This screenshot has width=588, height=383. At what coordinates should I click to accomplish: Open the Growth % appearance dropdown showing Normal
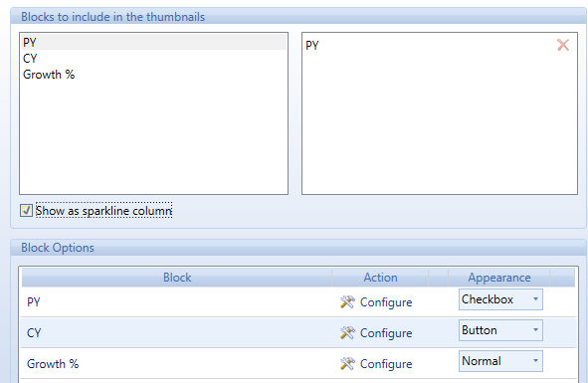click(500, 361)
